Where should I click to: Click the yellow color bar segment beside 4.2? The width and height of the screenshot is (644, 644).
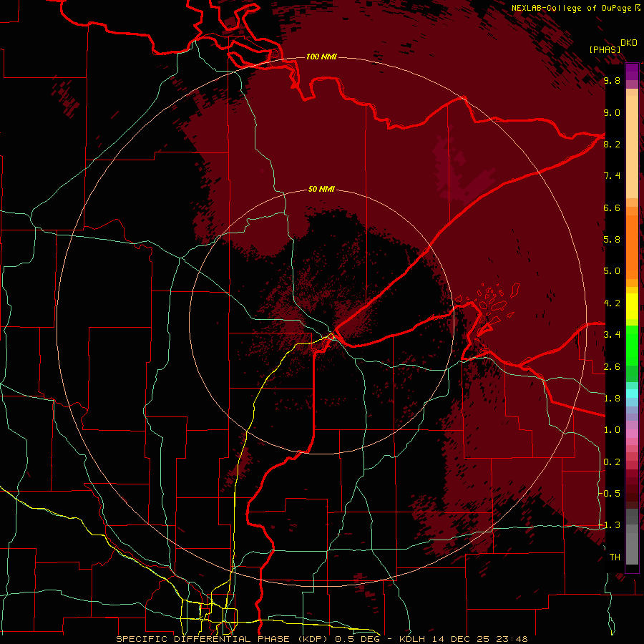point(632,306)
